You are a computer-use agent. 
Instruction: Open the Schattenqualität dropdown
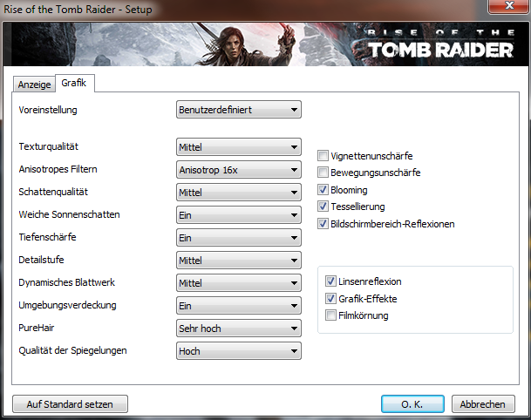point(239,193)
